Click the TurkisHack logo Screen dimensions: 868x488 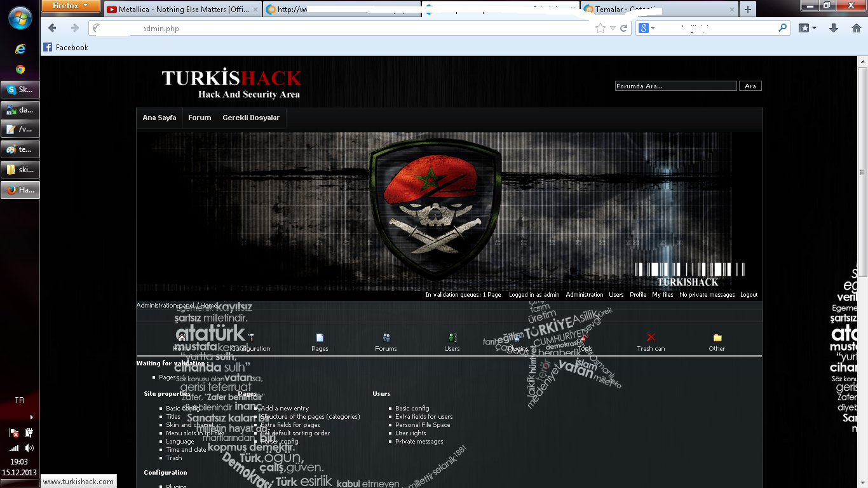(231, 85)
